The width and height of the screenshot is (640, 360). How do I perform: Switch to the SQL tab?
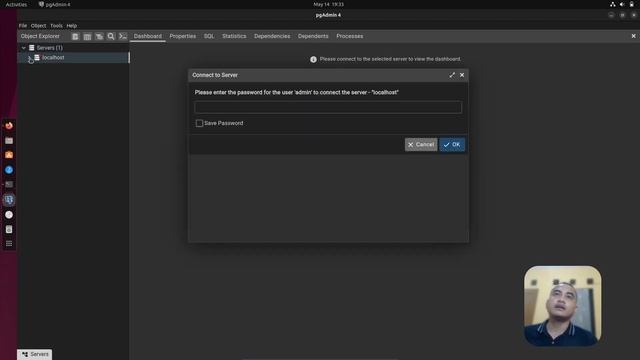pos(209,36)
